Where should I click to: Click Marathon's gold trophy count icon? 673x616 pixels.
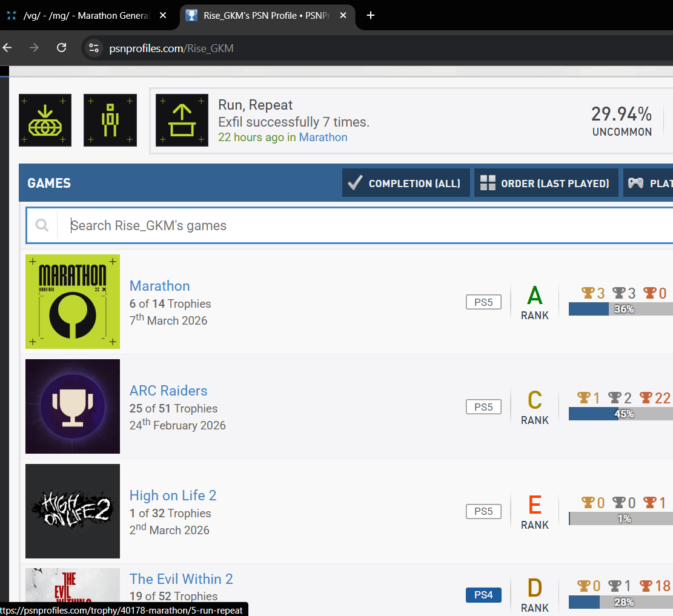point(588,293)
